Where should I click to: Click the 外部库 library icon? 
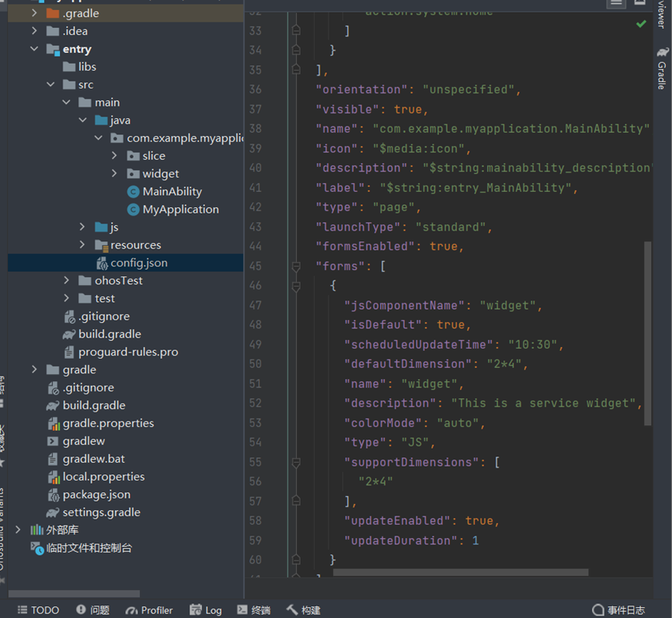37,530
